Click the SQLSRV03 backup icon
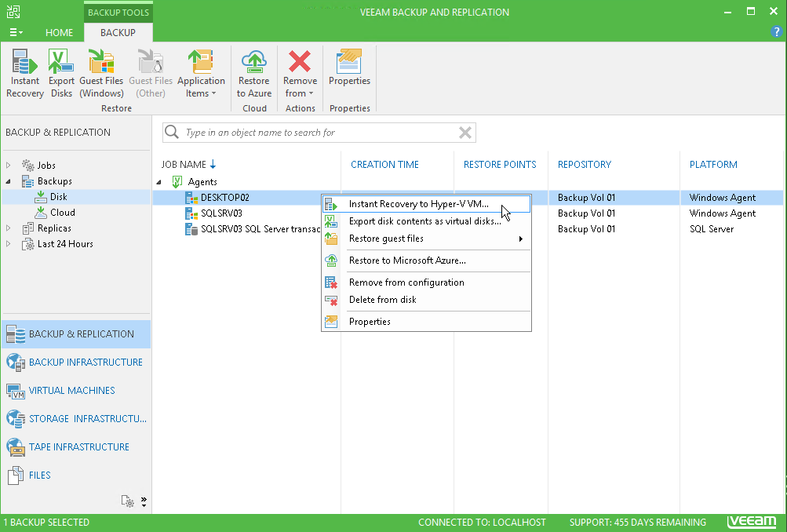787x532 pixels. click(x=191, y=213)
